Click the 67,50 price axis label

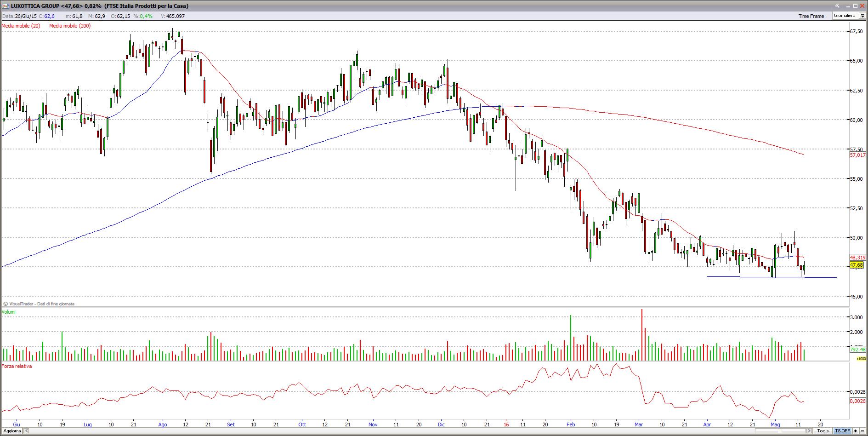pos(856,31)
